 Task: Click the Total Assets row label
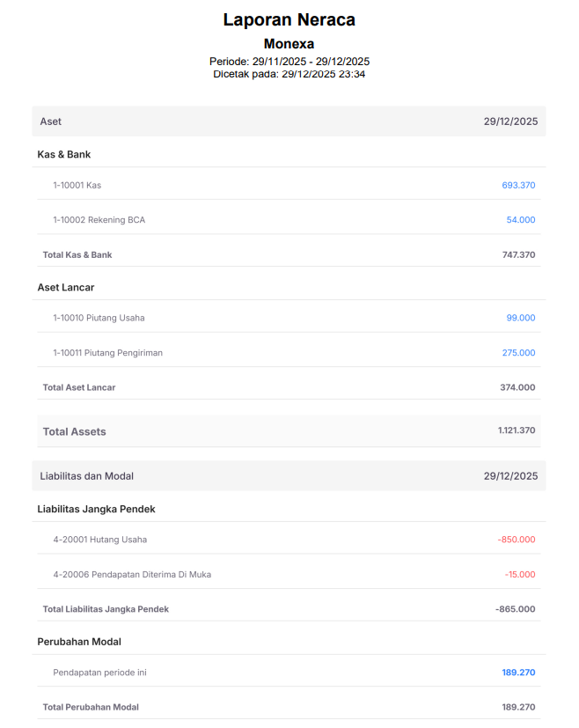tap(74, 432)
